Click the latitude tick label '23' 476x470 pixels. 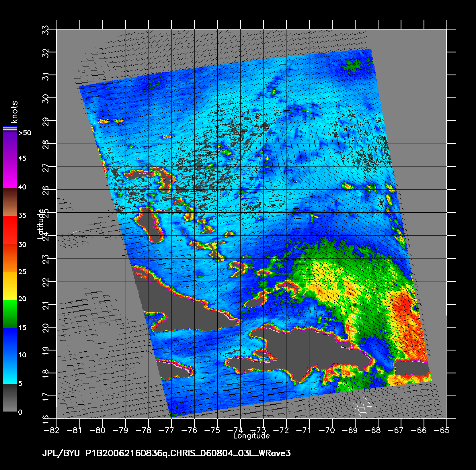[x=45, y=259]
